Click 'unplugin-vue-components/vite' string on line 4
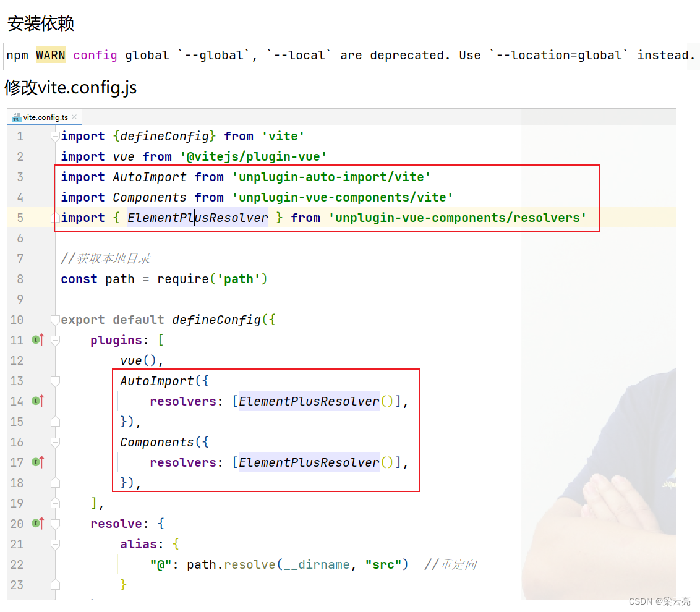This screenshot has width=700, height=612. pos(342,197)
